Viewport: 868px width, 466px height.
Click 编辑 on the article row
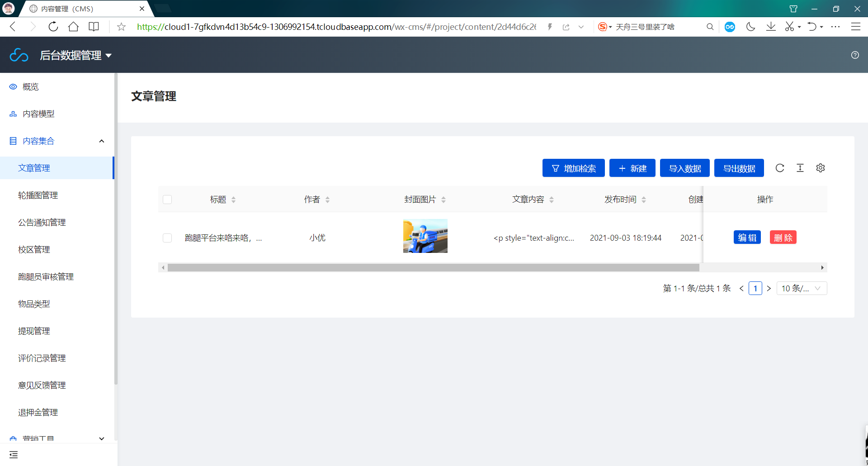[x=747, y=237]
